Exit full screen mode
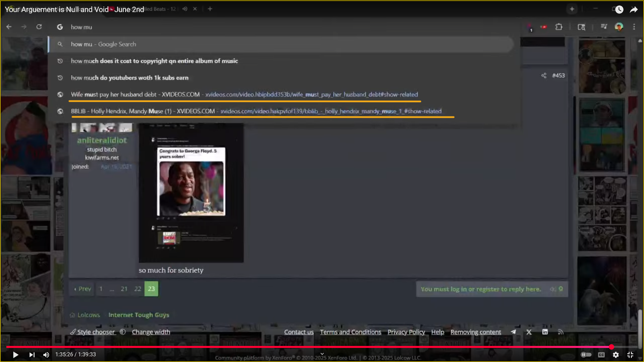 [630, 355]
